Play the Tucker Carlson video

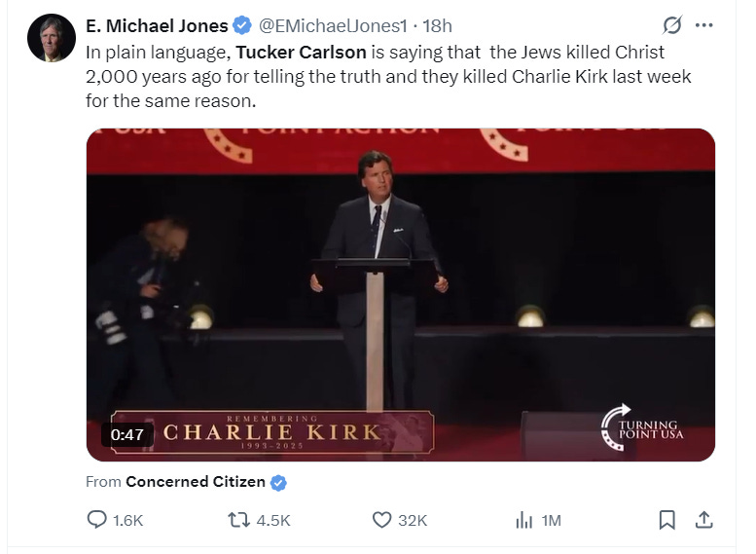[x=401, y=292]
